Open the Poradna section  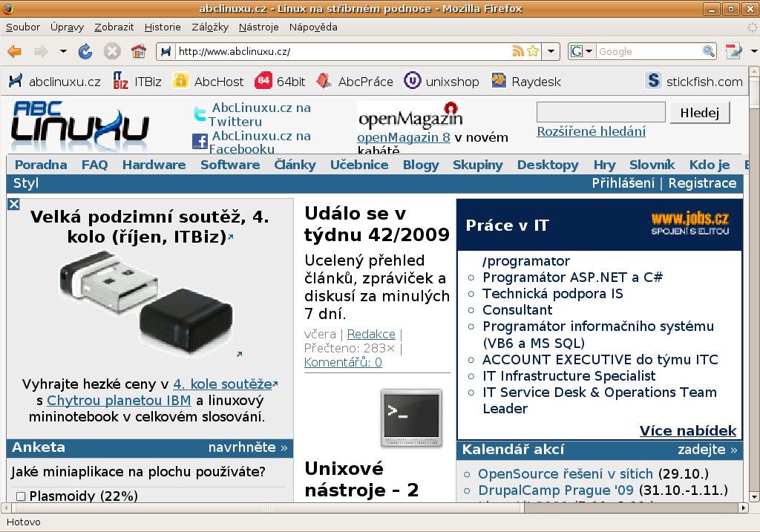41,165
